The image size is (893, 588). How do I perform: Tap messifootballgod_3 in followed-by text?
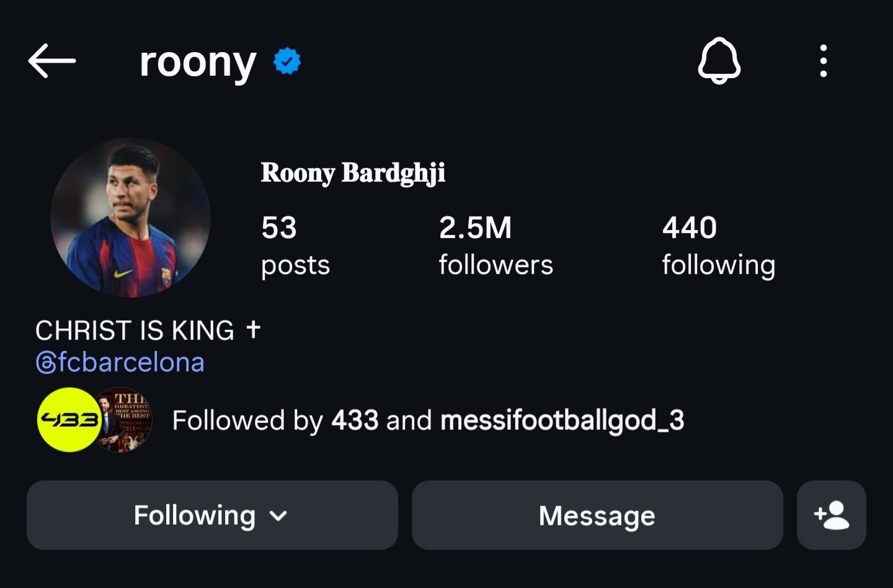562,421
